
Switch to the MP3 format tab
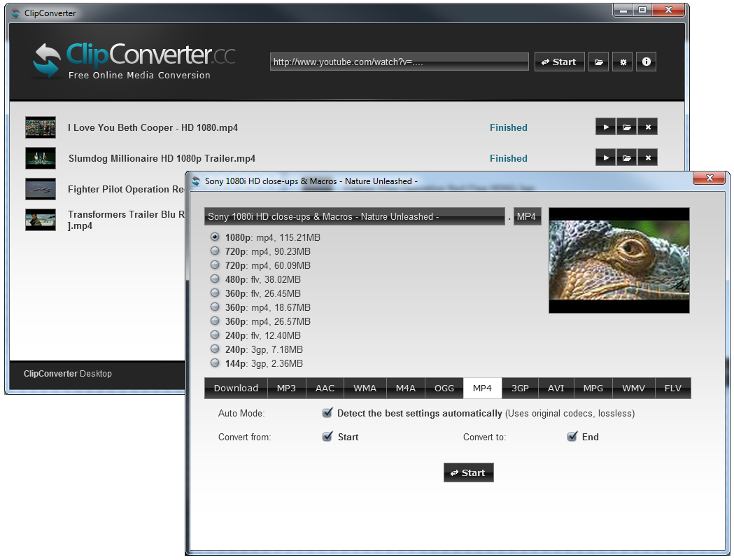286,388
